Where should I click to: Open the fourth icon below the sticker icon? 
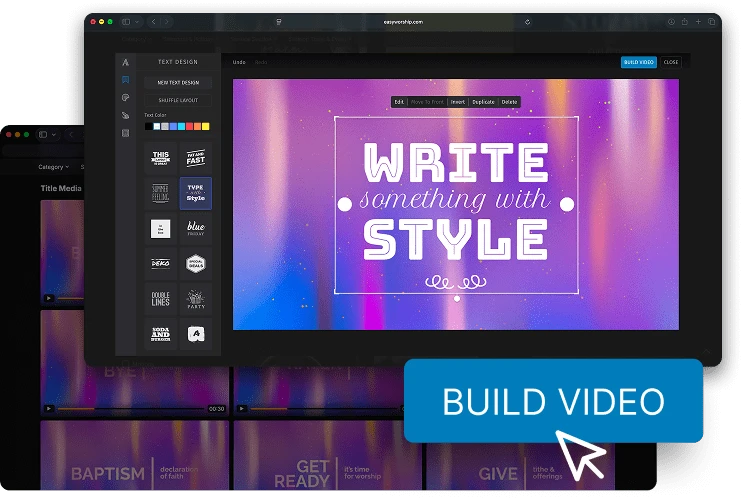(x=126, y=115)
